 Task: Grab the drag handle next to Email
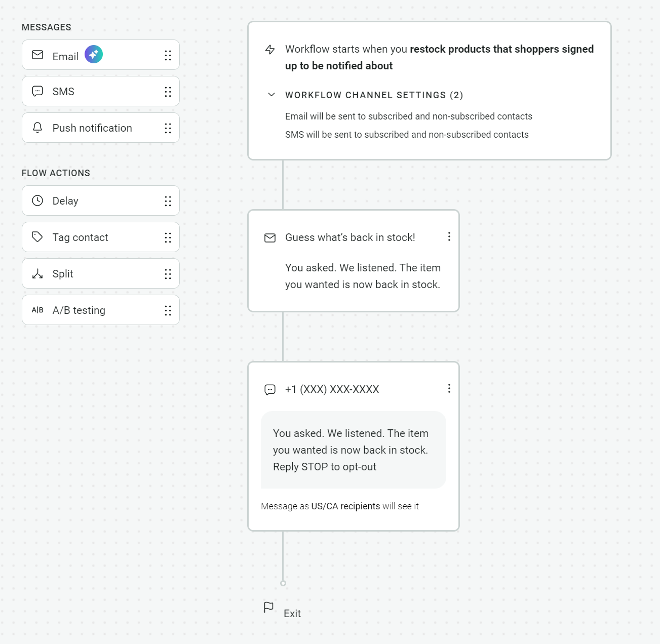click(168, 55)
